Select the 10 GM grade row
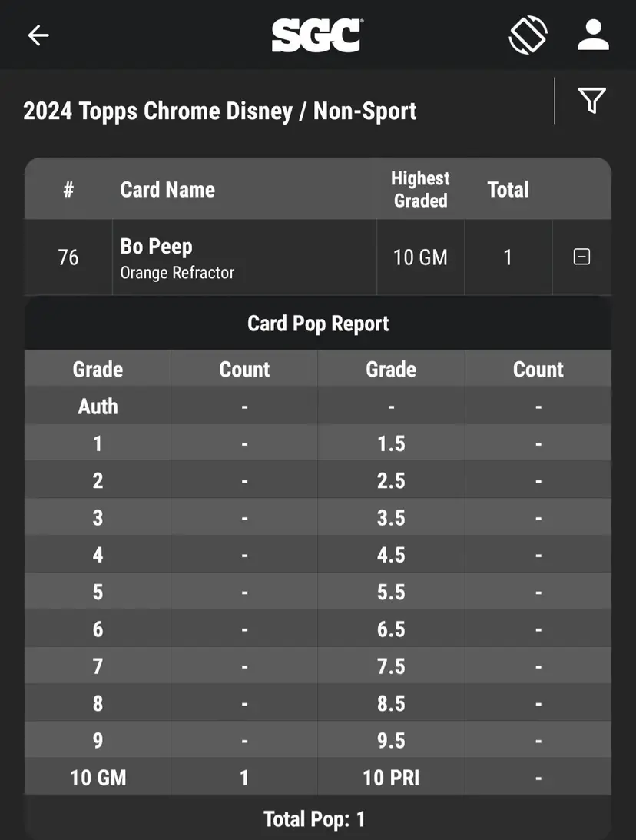This screenshot has height=840, width=636. (x=98, y=778)
